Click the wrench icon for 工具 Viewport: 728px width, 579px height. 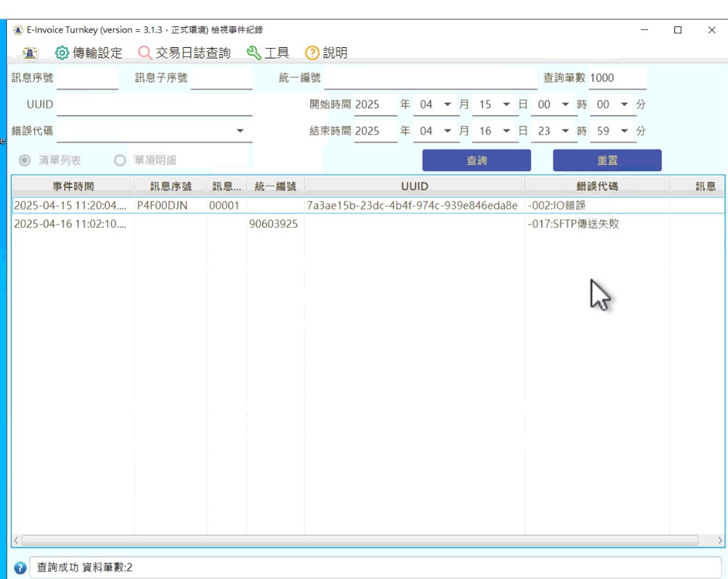click(254, 53)
